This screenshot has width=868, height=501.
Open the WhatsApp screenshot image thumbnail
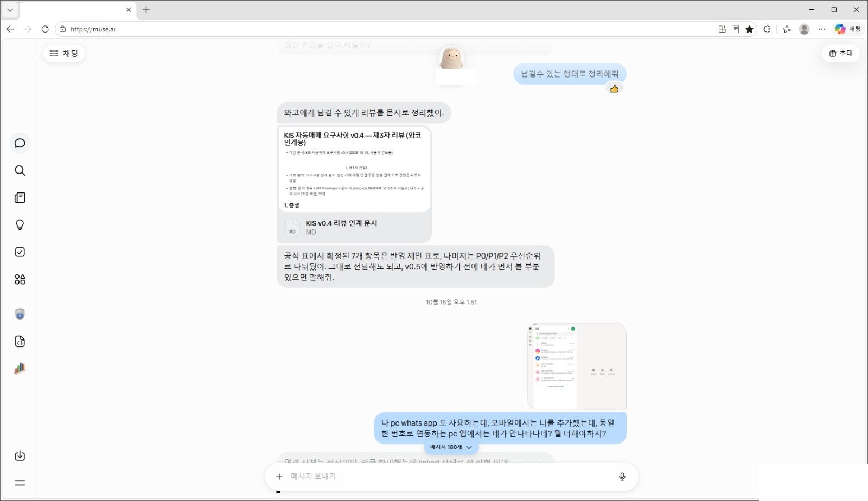tap(577, 367)
